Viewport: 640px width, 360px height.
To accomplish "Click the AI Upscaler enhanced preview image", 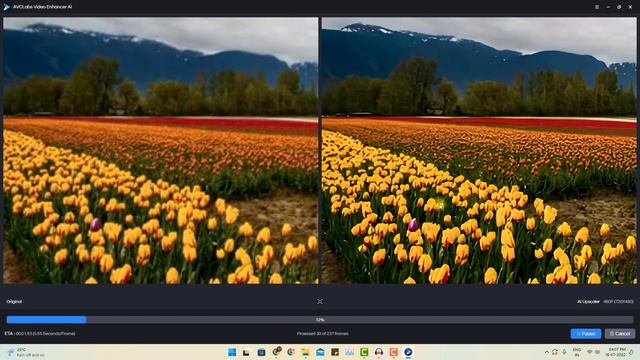I will [479, 150].
